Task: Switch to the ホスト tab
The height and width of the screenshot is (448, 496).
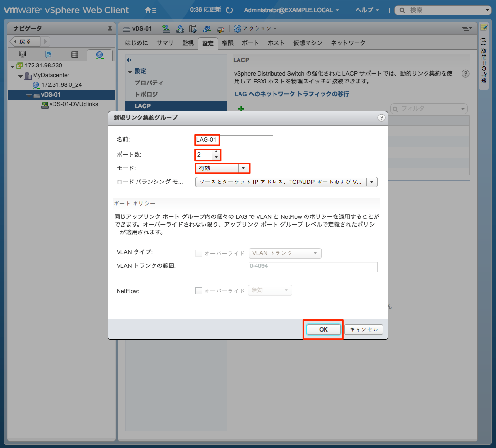Action: point(276,43)
